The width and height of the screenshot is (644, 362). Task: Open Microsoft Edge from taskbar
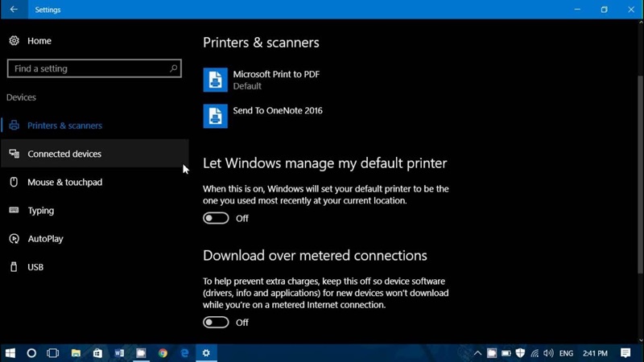[x=185, y=353]
